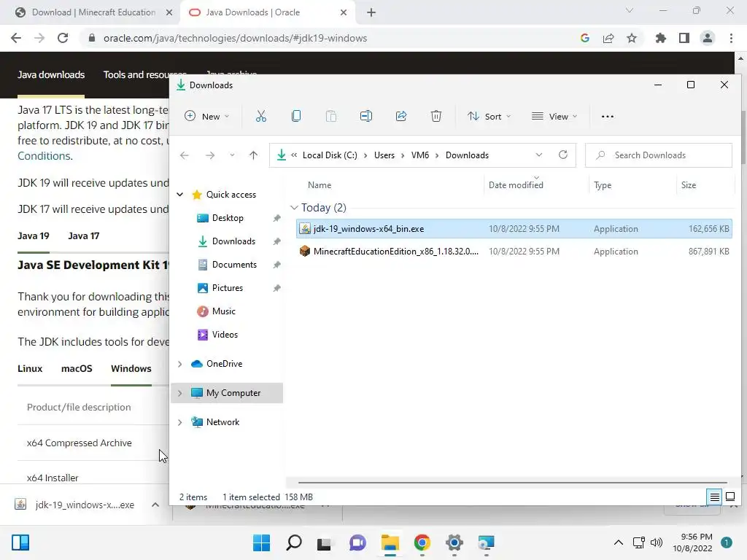The image size is (747, 560).
Task: Select MinecraftEducationEdition_x86 file
Action: pos(514,252)
